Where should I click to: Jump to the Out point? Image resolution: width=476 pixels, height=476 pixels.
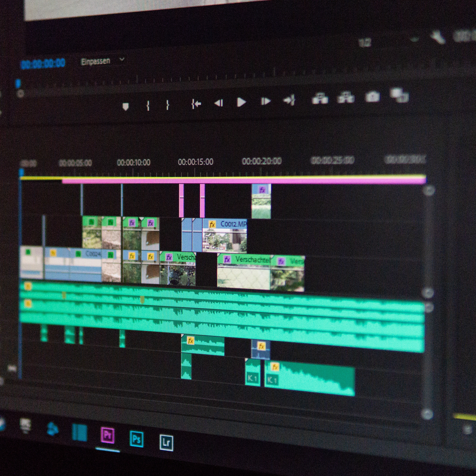(289, 100)
